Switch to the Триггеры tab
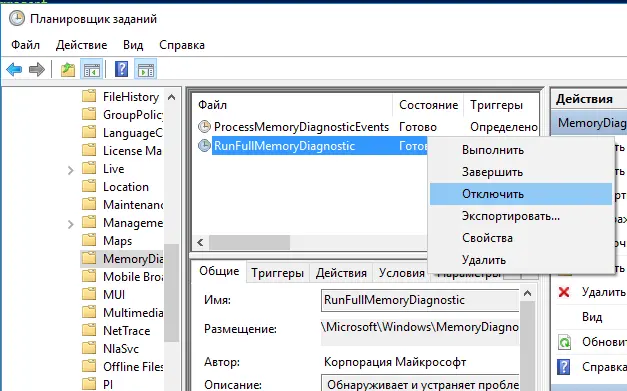Image resolution: width=627 pixels, height=391 pixels. [x=278, y=273]
